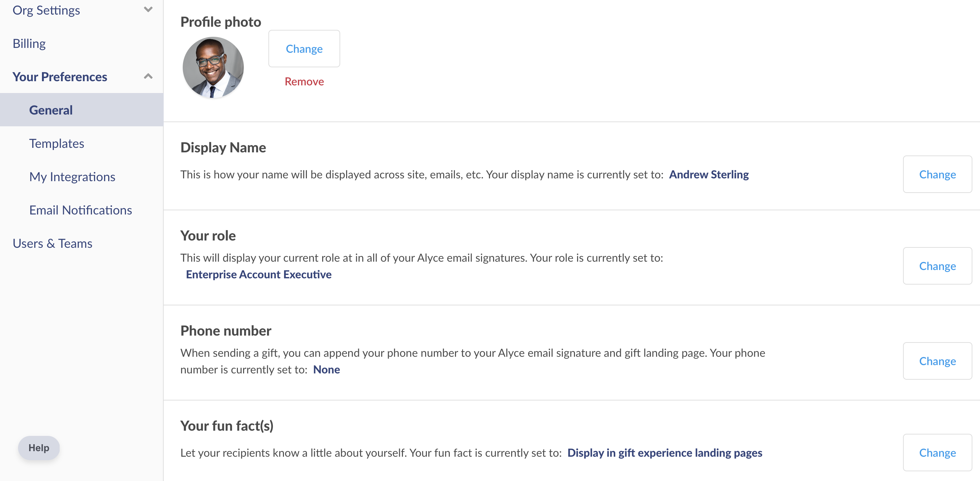The image size is (980, 481).
Task: Click phone number value 'None'
Action: [x=326, y=369]
